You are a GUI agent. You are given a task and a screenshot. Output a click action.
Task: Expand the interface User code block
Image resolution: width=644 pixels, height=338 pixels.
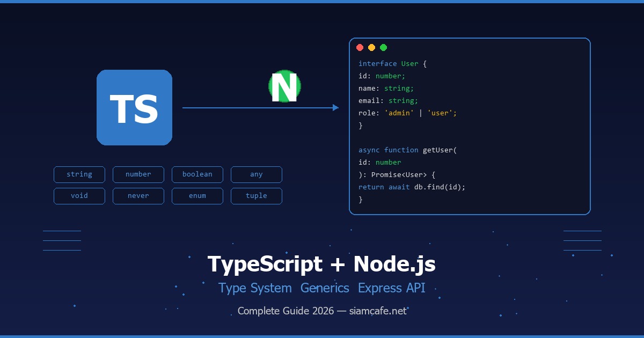click(392, 63)
